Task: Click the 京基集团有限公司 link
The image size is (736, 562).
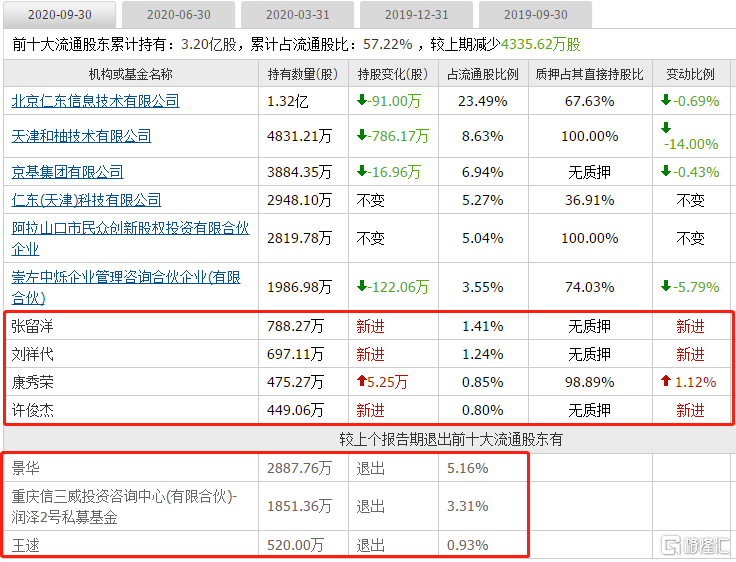Action: pos(67,172)
